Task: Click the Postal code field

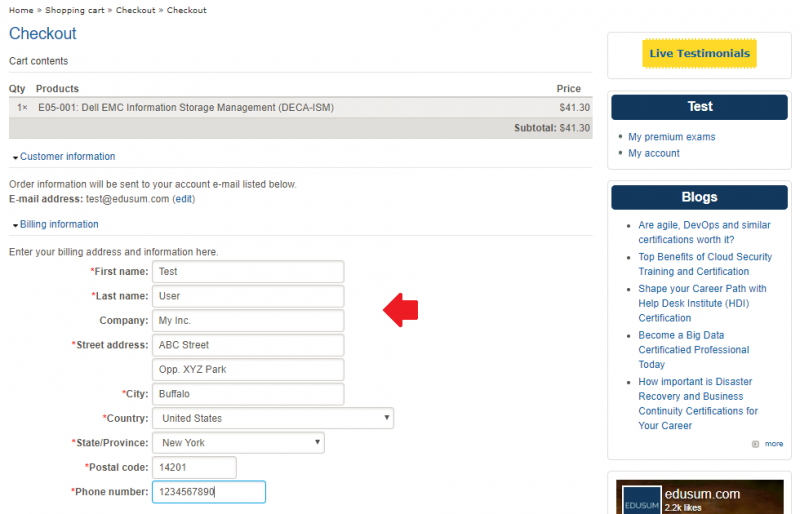Action: (x=193, y=467)
